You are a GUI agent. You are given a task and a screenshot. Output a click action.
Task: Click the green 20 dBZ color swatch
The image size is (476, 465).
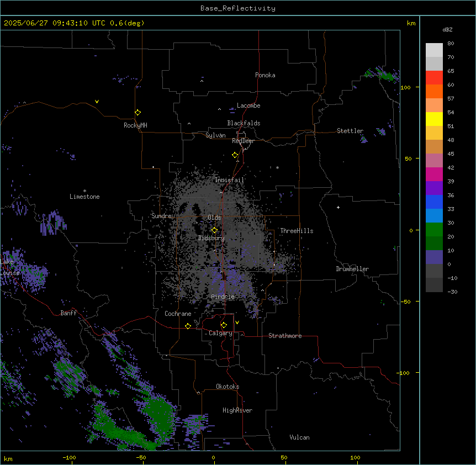coord(434,230)
